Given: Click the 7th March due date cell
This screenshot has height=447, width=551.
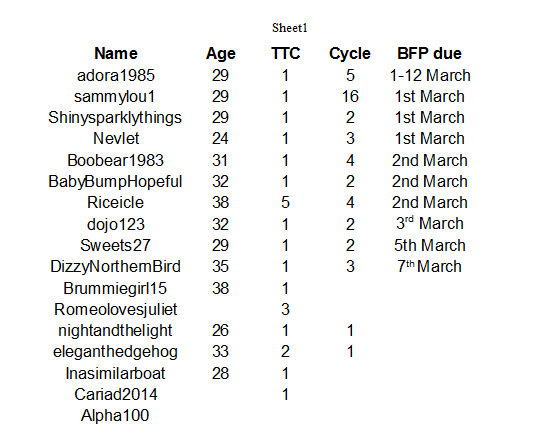Looking at the screenshot, I should pos(429,266).
